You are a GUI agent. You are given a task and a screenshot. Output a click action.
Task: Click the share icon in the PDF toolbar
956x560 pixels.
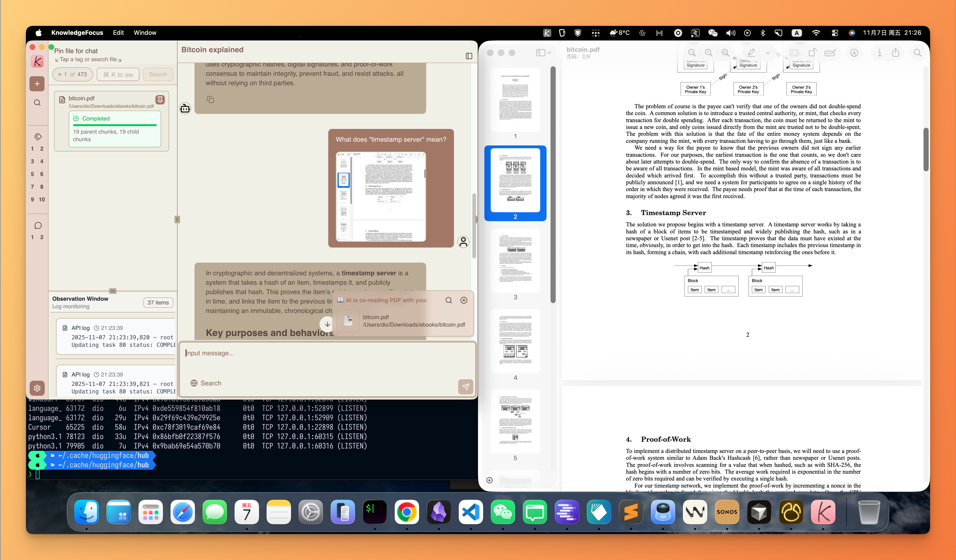pos(896,53)
